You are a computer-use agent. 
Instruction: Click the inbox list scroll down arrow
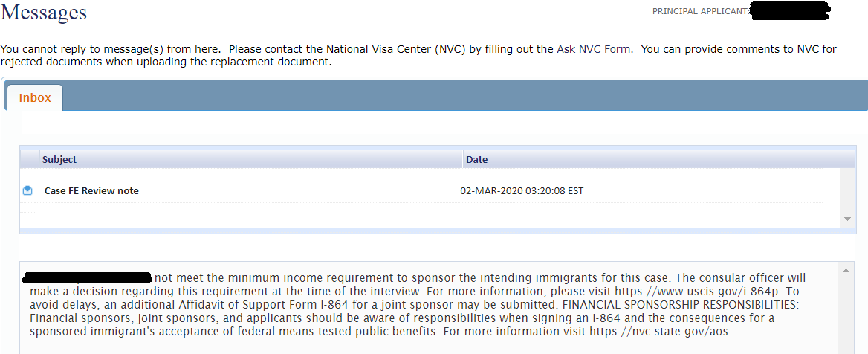(847, 219)
